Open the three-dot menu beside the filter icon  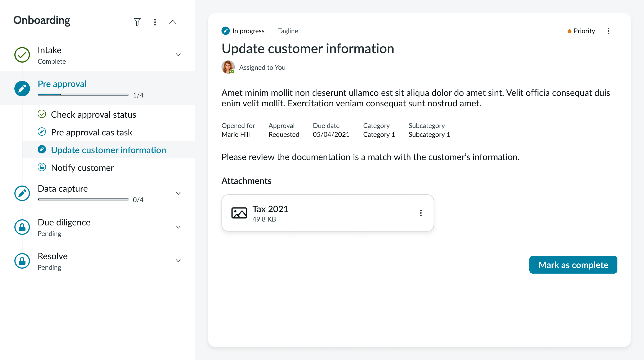coord(155,22)
